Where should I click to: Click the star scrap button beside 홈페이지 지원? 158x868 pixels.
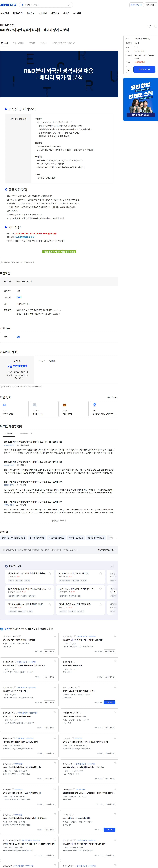pos(129,69)
